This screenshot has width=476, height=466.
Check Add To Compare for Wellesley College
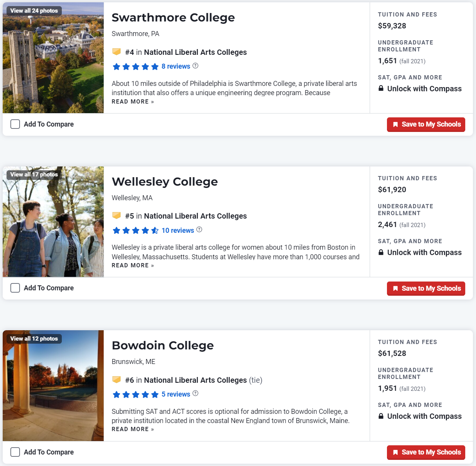pyautogui.click(x=15, y=288)
